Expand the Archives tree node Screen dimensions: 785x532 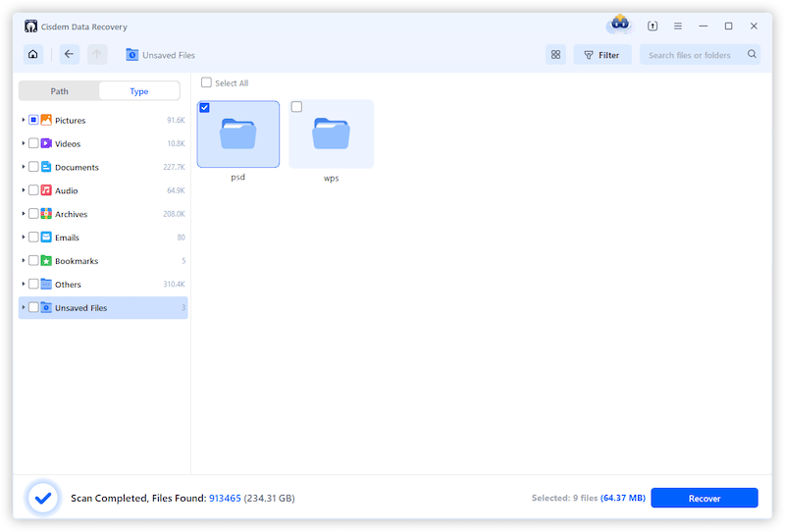point(23,214)
